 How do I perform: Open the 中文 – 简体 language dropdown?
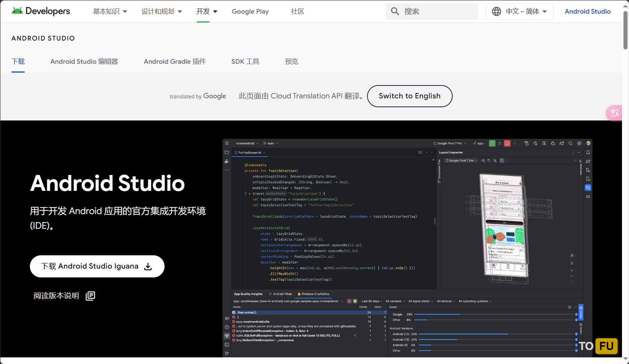click(519, 11)
